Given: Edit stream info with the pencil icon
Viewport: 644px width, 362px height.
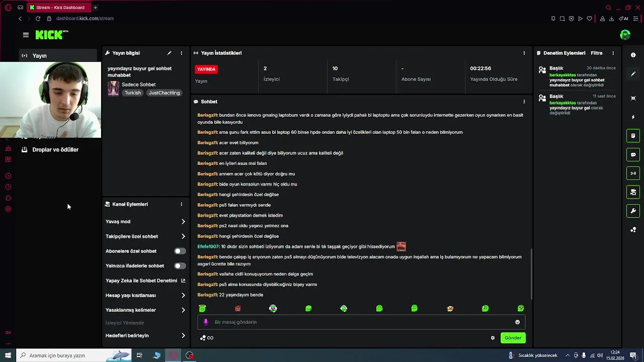Looking at the screenshot, I should (x=169, y=53).
